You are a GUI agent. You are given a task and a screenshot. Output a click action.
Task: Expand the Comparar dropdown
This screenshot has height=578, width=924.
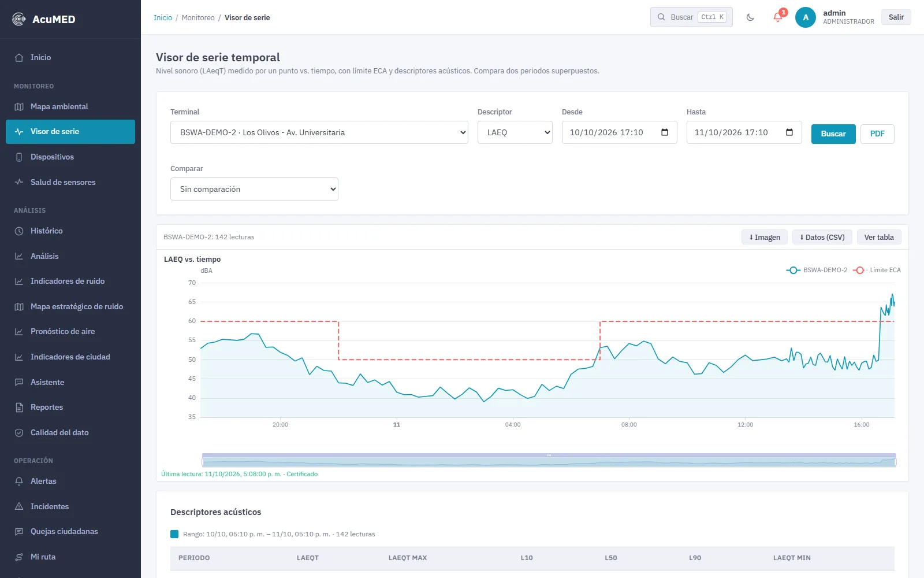click(x=254, y=189)
